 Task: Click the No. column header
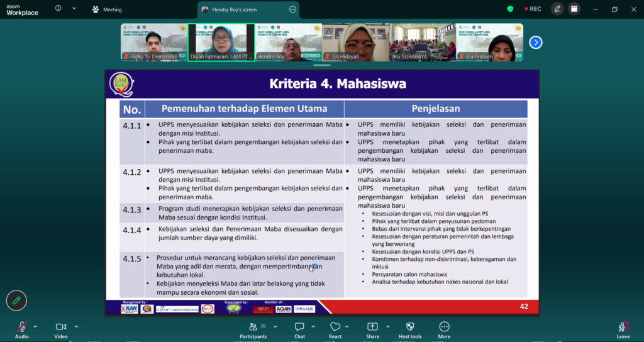click(132, 109)
